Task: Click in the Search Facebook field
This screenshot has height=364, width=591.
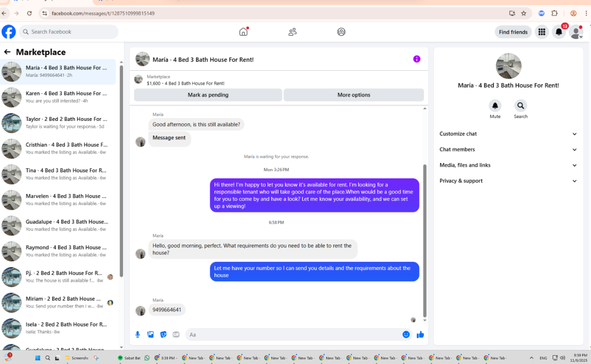Action: pos(68,32)
